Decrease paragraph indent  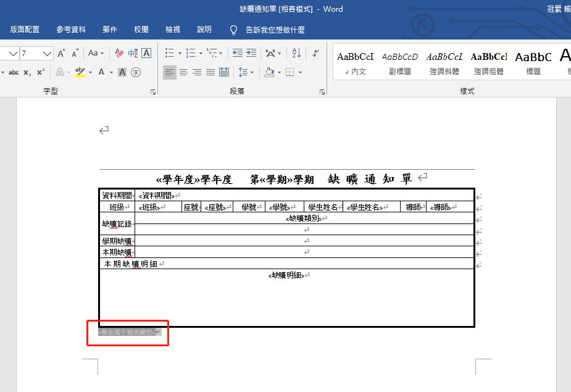238,53
